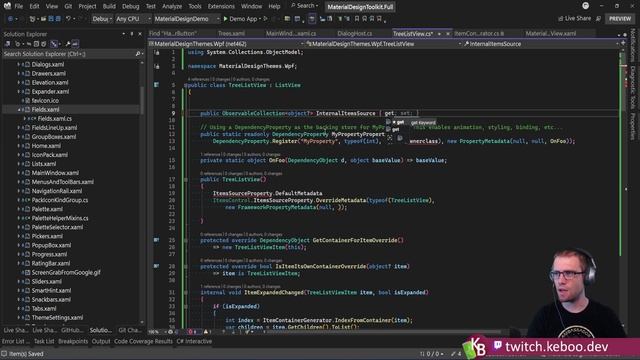Select favicon.ico in Solution Explorer
This screenshot has height=360, width=640.
coord(45,100)
